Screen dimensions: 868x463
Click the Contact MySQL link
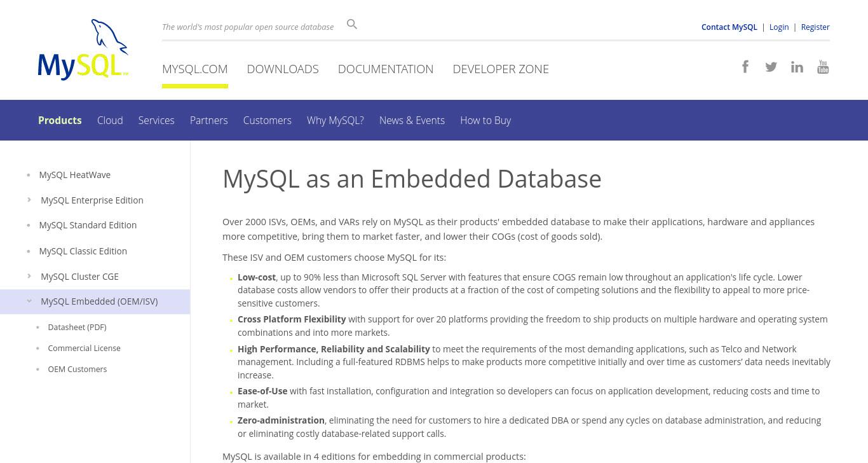pyautogui.click(x=729, y=27)
